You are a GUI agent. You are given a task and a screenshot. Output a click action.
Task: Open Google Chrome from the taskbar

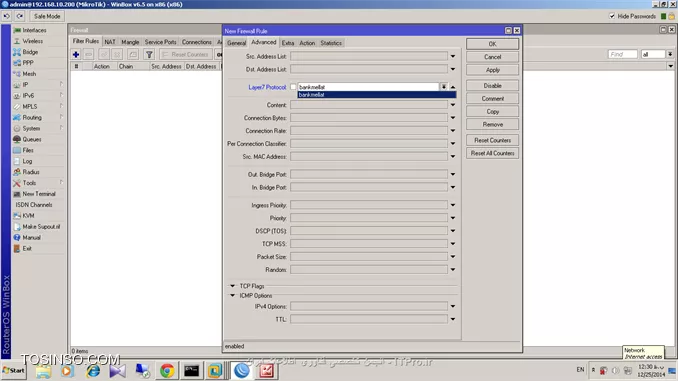(x=167, y=371)
